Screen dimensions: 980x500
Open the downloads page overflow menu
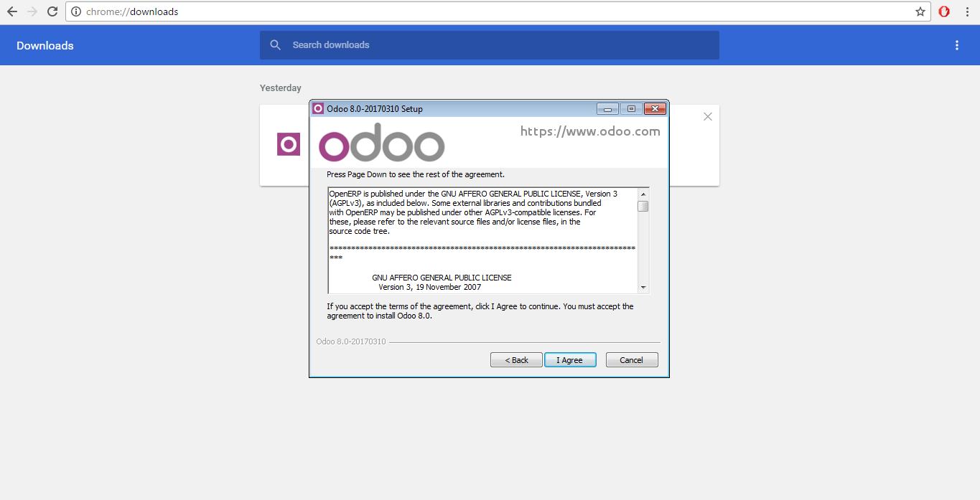click(x=956, y=44)
